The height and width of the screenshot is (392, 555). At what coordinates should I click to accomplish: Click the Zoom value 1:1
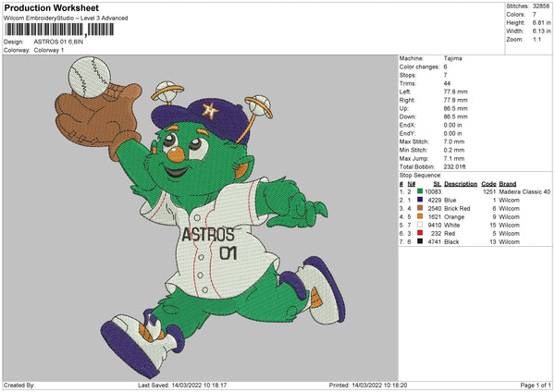536,39
